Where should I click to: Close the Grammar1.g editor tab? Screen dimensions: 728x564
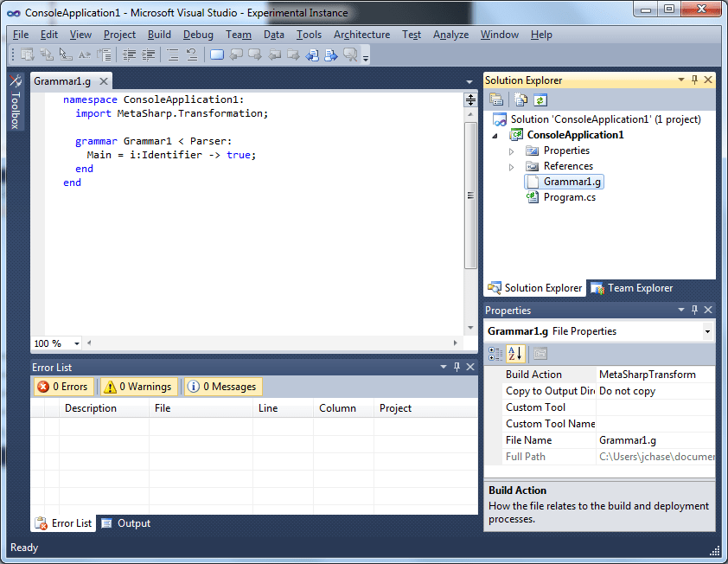[104, 81]
